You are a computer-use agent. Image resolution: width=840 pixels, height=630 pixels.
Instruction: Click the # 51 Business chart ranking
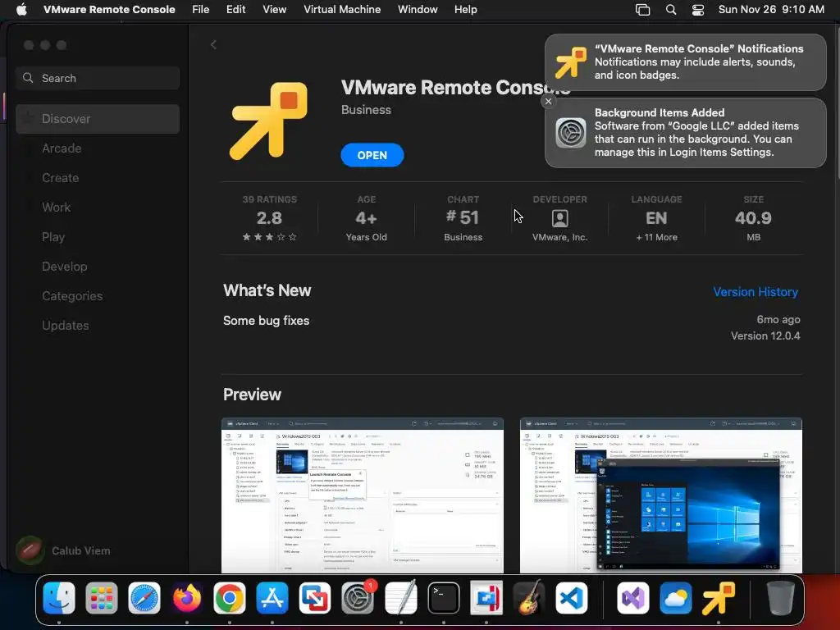click(463, 218)
